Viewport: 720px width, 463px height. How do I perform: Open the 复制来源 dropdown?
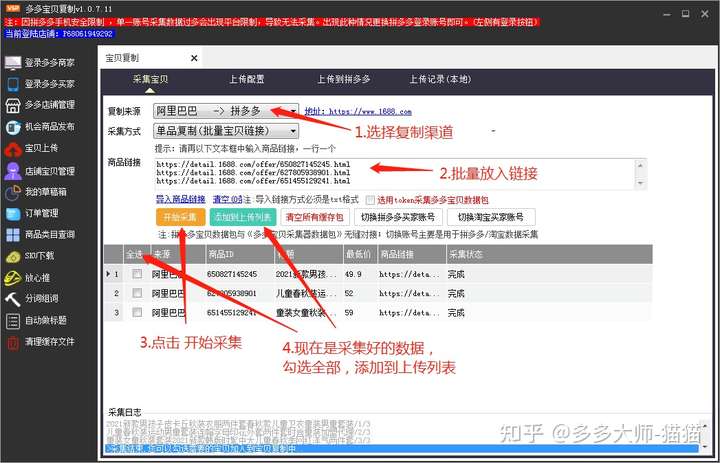(226, 111)
